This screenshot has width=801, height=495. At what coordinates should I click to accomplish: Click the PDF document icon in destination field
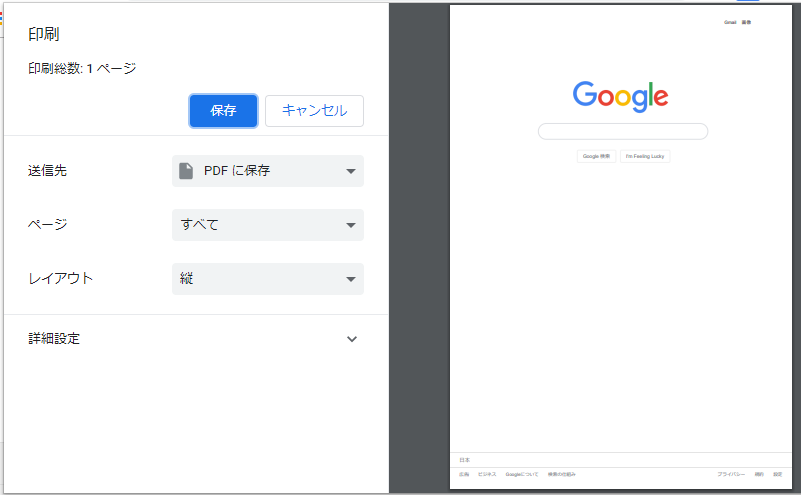pyautogui.click(x=186, y=171)
